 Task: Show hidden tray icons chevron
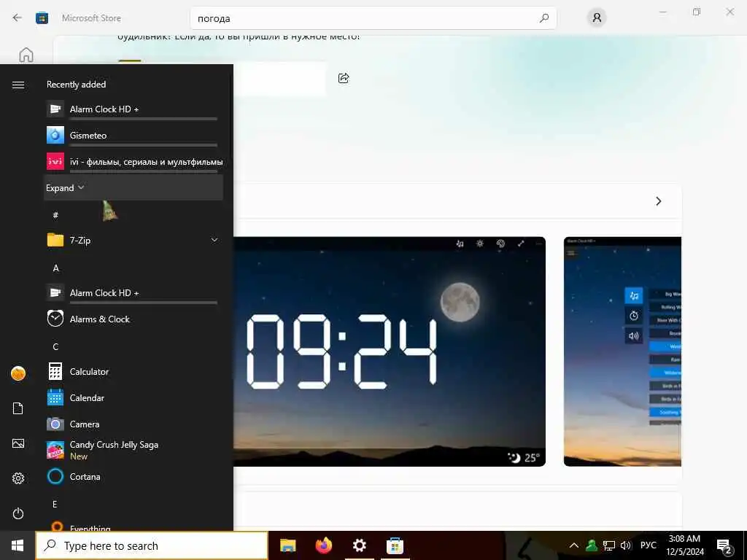[x=574, y=545]
